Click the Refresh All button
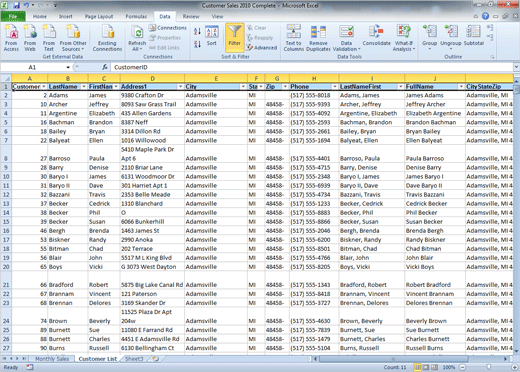The height and width of the screenshot is (372, 520). (137, 38)
